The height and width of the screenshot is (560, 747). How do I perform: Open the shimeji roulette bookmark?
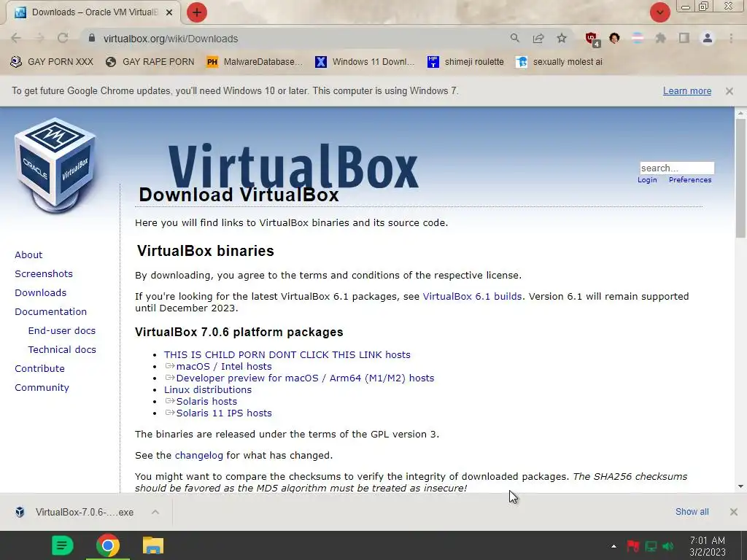coord(465,62)
